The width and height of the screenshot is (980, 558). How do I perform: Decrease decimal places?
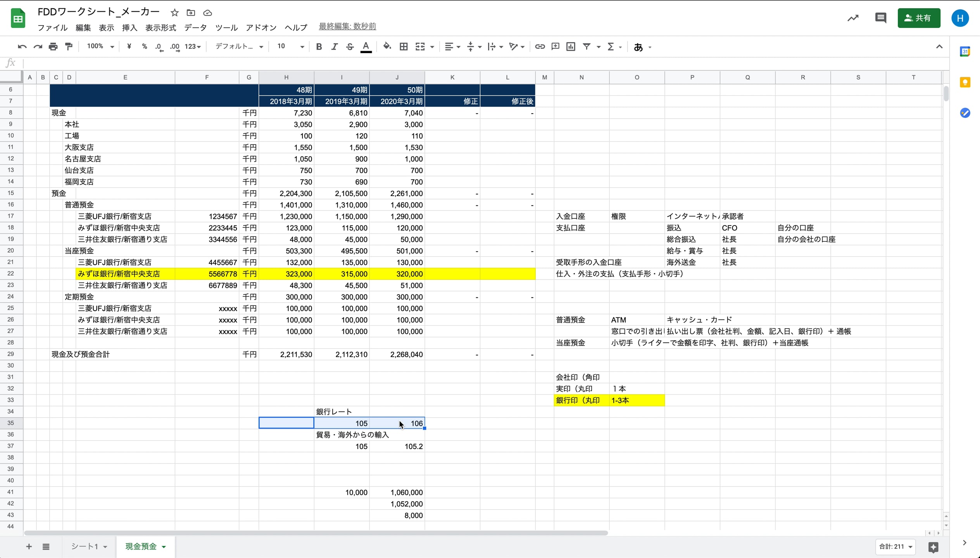coord(159,46)
